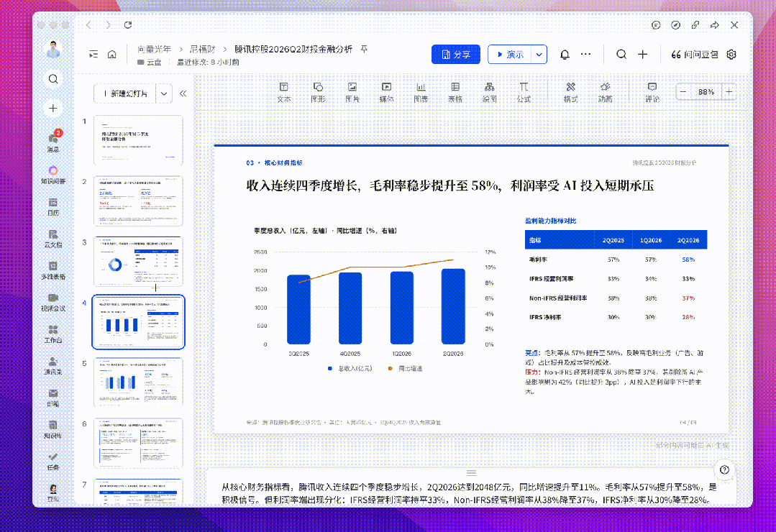Select slide 6 thumbnail

(138, 443)
